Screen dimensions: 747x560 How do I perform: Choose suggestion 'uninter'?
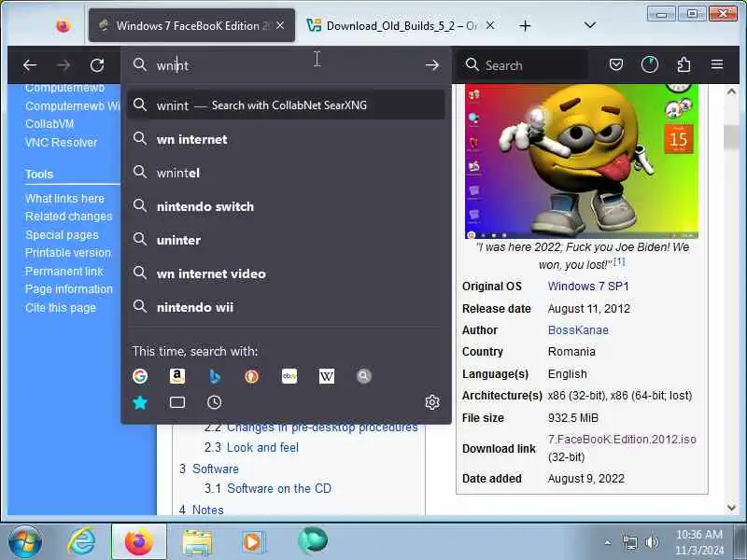pyautogui.click(x=286, y=240)
